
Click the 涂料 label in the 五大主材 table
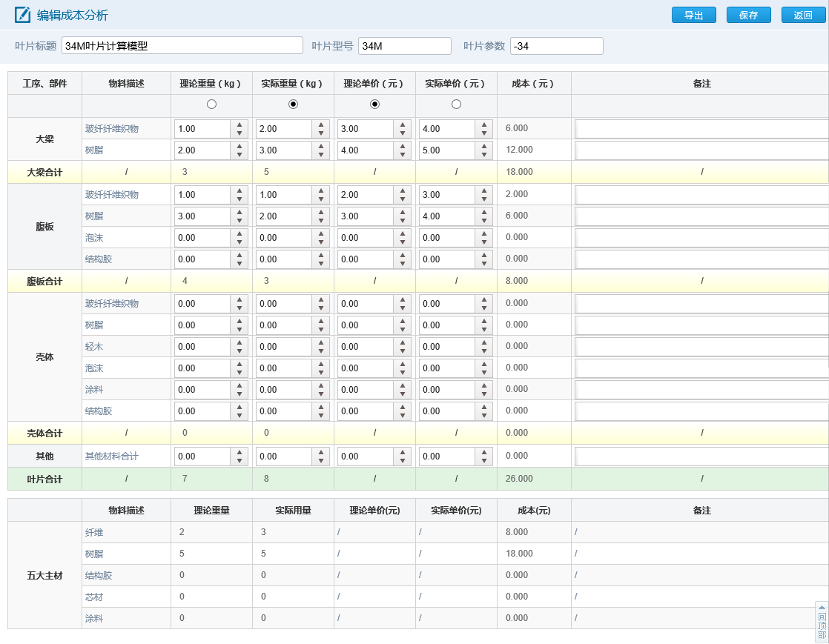point(94,618)
